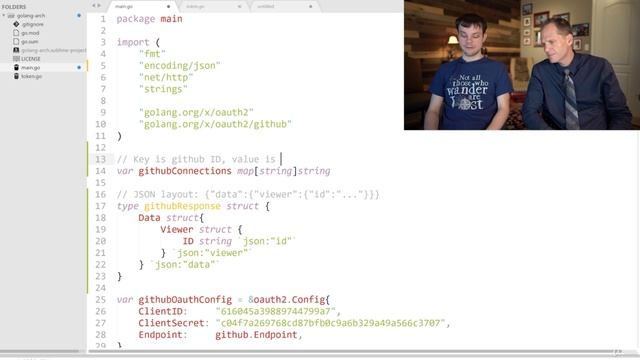Click the "net/http" import string

(166, 78)
